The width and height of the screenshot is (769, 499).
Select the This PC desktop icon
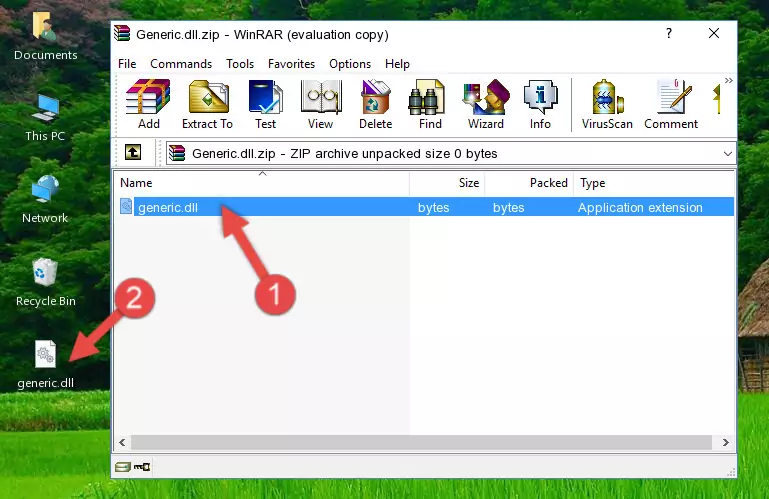point(45,118)
